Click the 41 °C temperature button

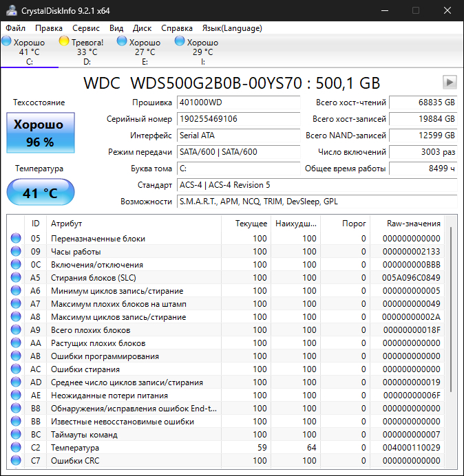pos(40,193)
